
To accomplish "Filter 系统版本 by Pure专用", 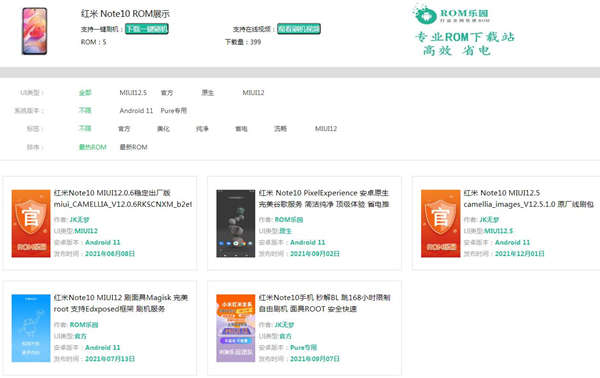I will coord(174,111).
